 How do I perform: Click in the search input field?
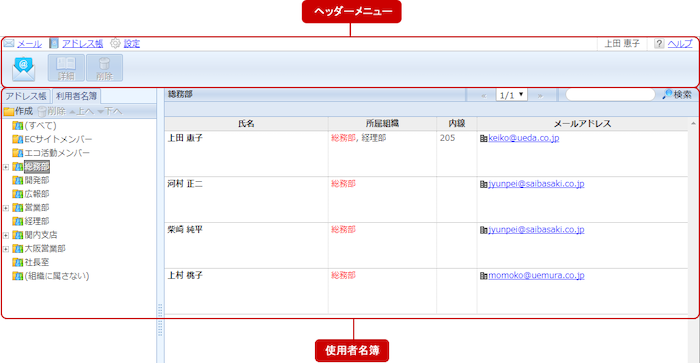pos(610,95)
